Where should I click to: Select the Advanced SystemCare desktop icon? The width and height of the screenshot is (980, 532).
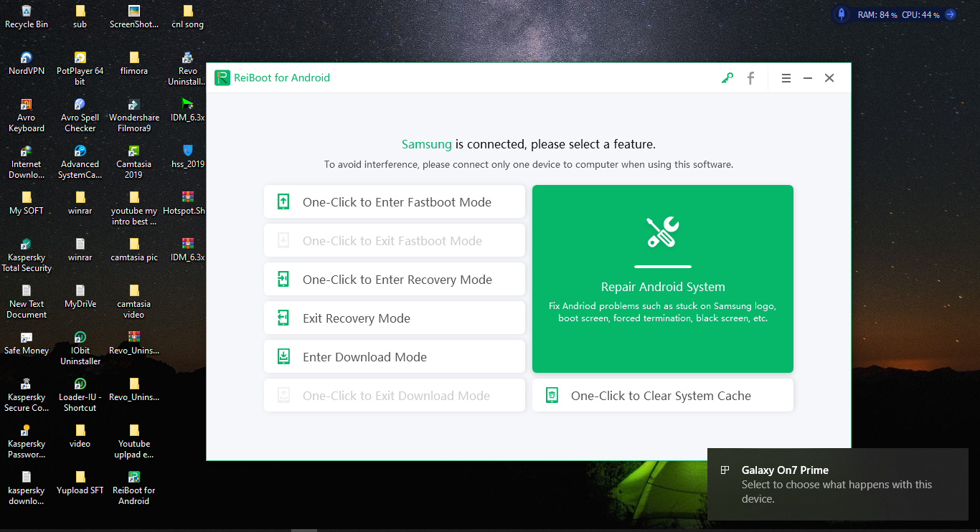pyautogui.click(x=80, y=162)
